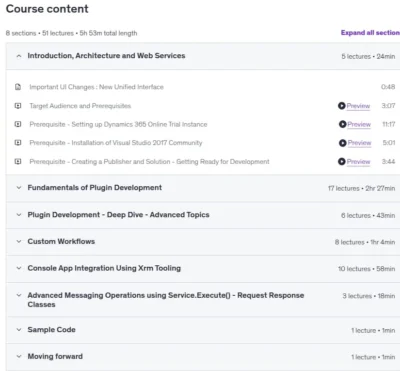Click the document icon beside Important UI Changes
400x371 pixels.
tap(18, 87)
